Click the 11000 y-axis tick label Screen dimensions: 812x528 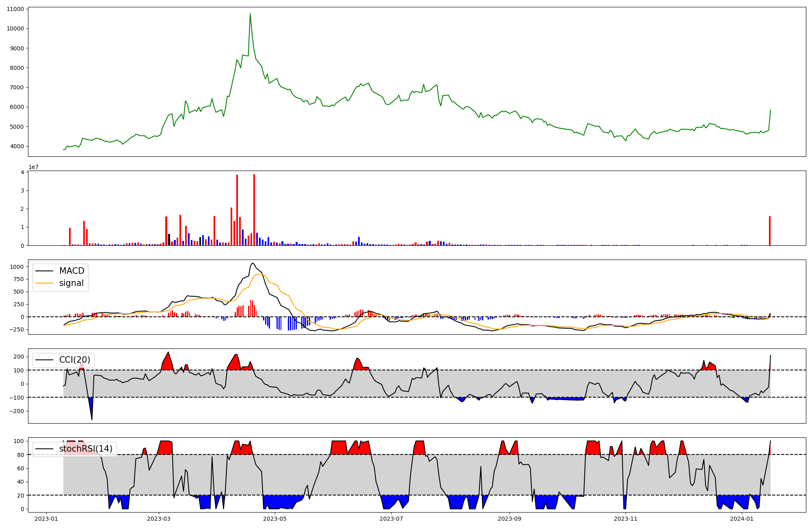coord(15,9)
